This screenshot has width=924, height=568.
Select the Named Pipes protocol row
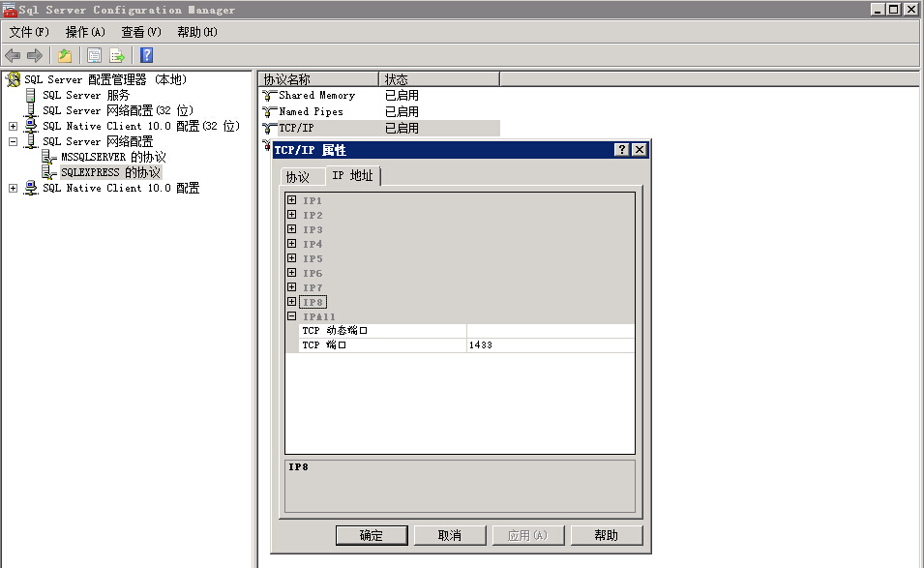pyautogui.click(x=381, y=112)
